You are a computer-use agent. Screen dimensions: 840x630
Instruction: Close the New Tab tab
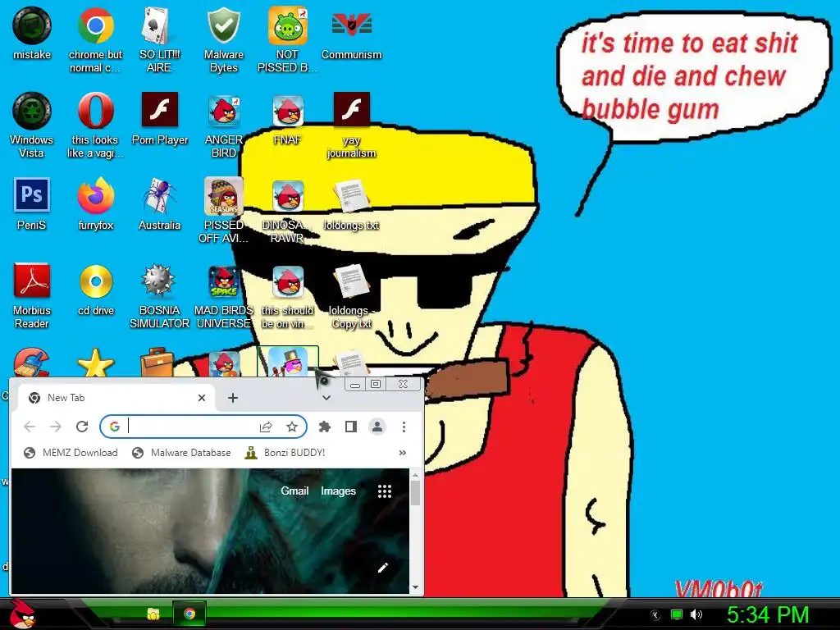(x=202, y=398)
